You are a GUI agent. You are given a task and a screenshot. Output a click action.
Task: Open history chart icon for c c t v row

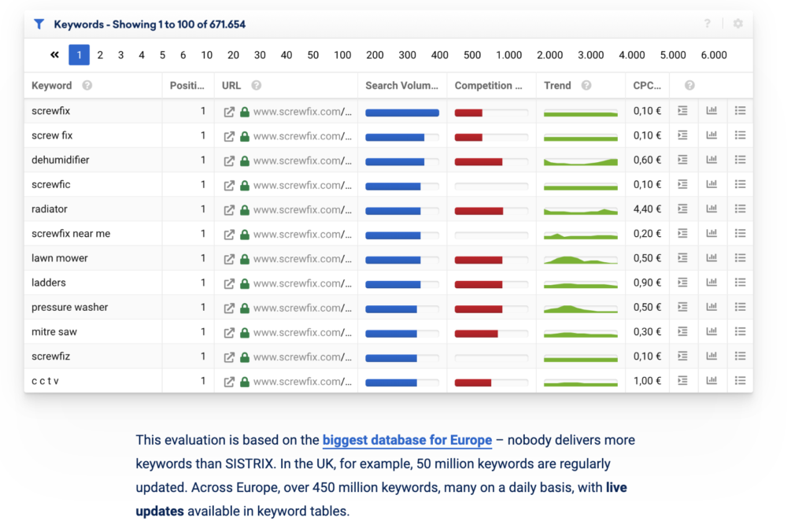tap(712, 380)
